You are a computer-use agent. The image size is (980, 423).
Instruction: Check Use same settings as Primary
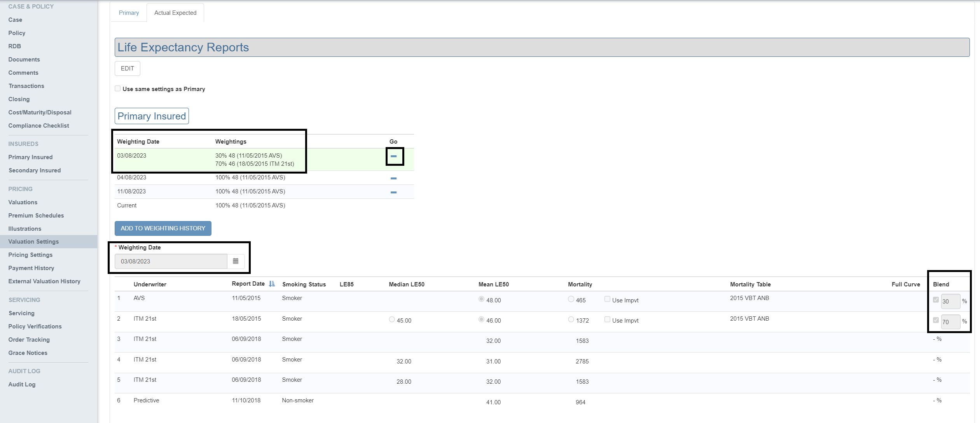point(118,89)
